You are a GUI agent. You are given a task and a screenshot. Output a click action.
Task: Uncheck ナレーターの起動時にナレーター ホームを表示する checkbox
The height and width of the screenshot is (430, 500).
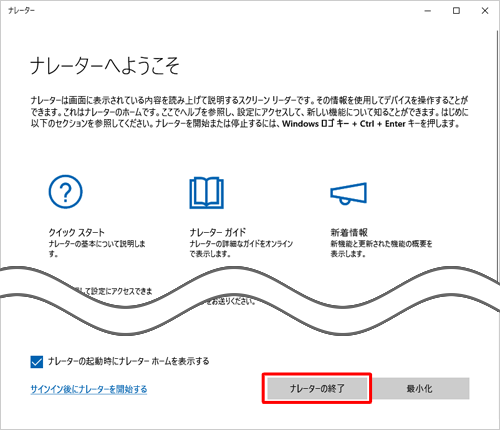click(x=37, y=362)
